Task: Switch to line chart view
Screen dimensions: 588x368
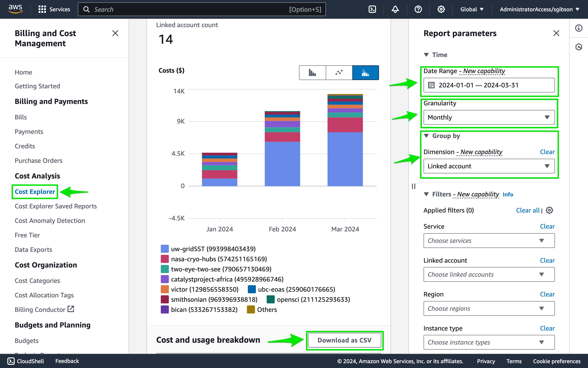Action: click(x=339, y=72)
